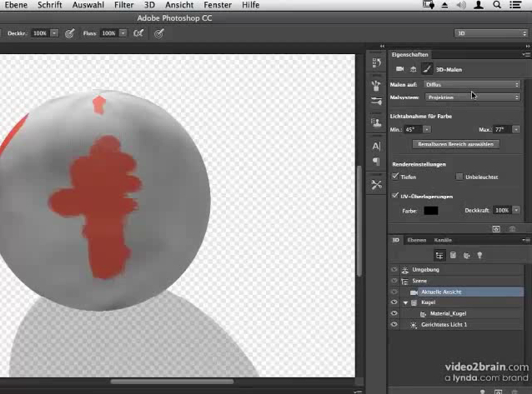Show whole scene filter in 3D panel

pyautogui.click(x=439, y=256)
